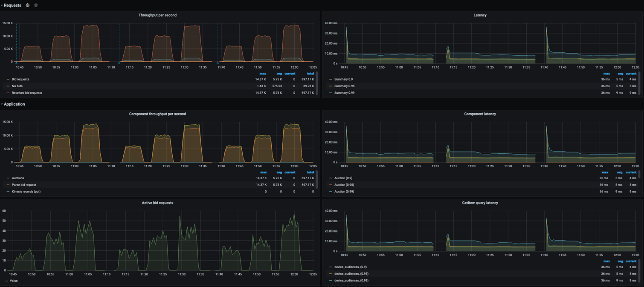Toggle the Received bid requests series
The width and height of the screenshot is (644, 287).
pyautogui.click(x=27, y=93)
